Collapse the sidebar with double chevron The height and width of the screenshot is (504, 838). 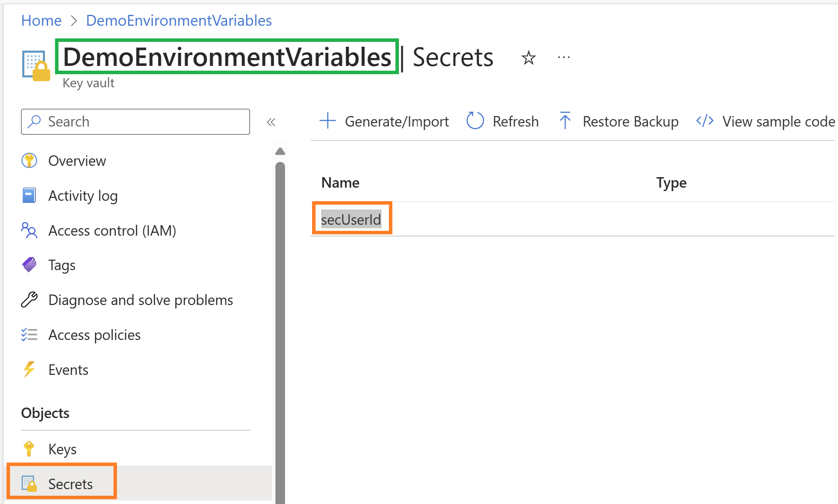click(x=271, y=122)
